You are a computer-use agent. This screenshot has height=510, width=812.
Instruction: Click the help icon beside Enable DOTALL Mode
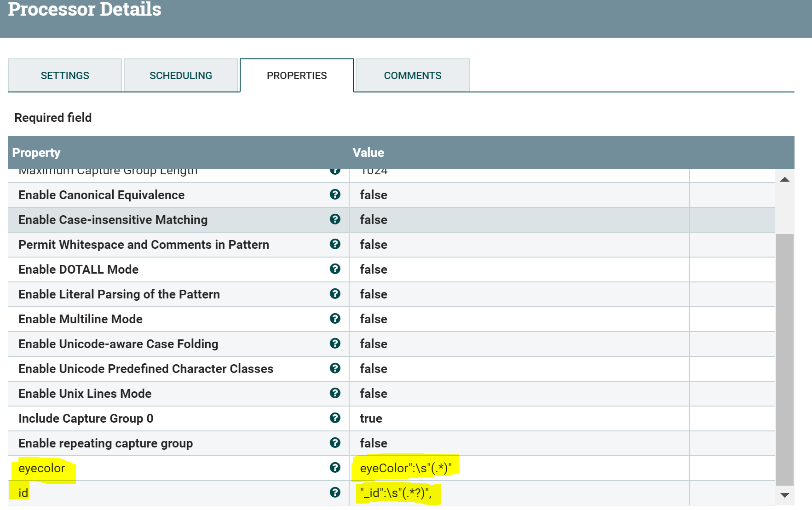pos(335,269)
